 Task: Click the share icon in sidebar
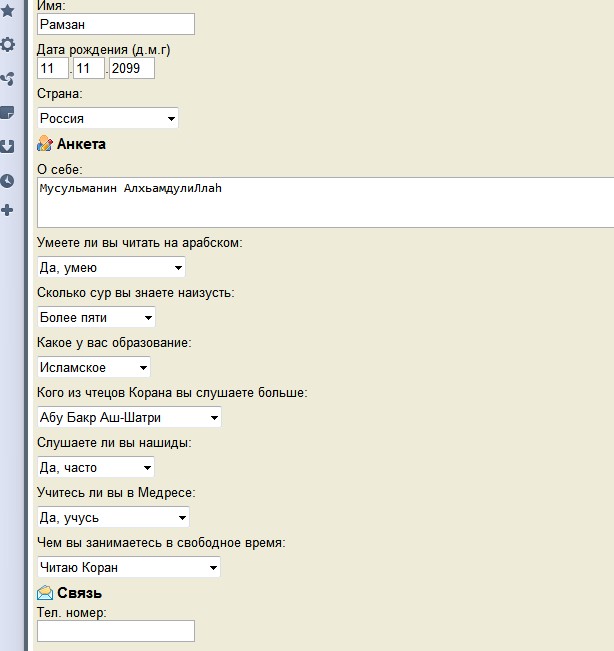coord(8,78)
